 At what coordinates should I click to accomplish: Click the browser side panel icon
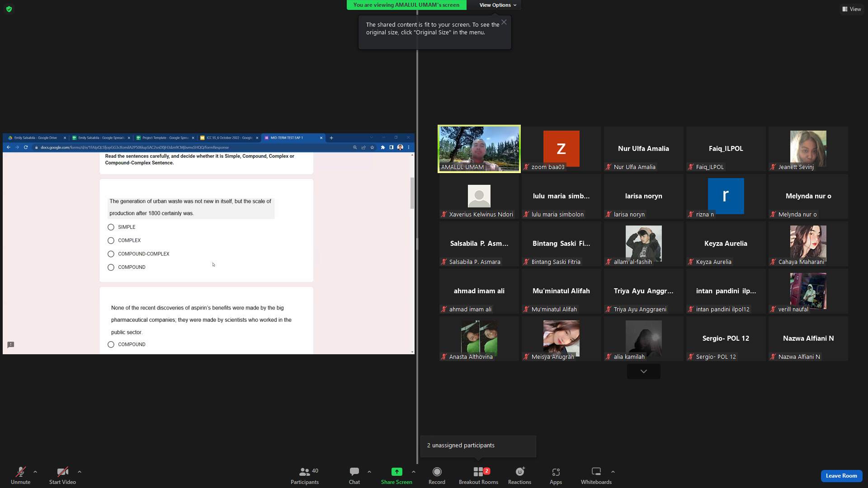click(392, 147)
